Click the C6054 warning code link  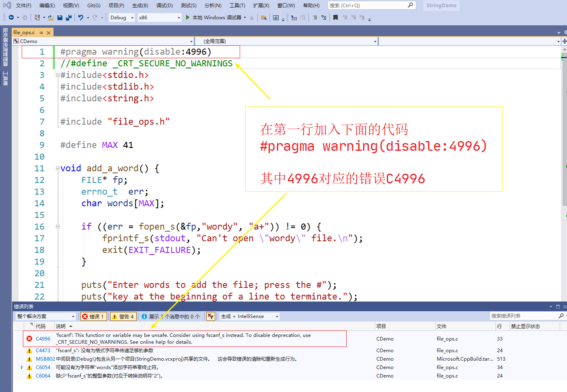click(43, 367)
